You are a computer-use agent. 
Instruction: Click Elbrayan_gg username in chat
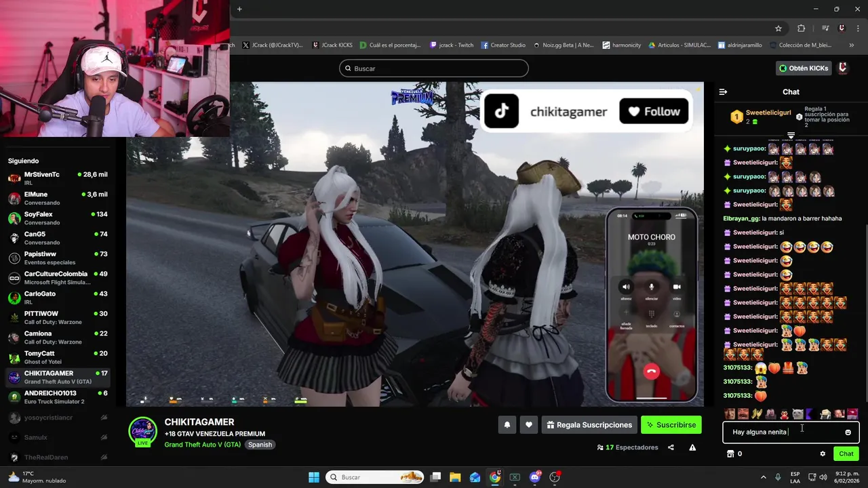741,218
